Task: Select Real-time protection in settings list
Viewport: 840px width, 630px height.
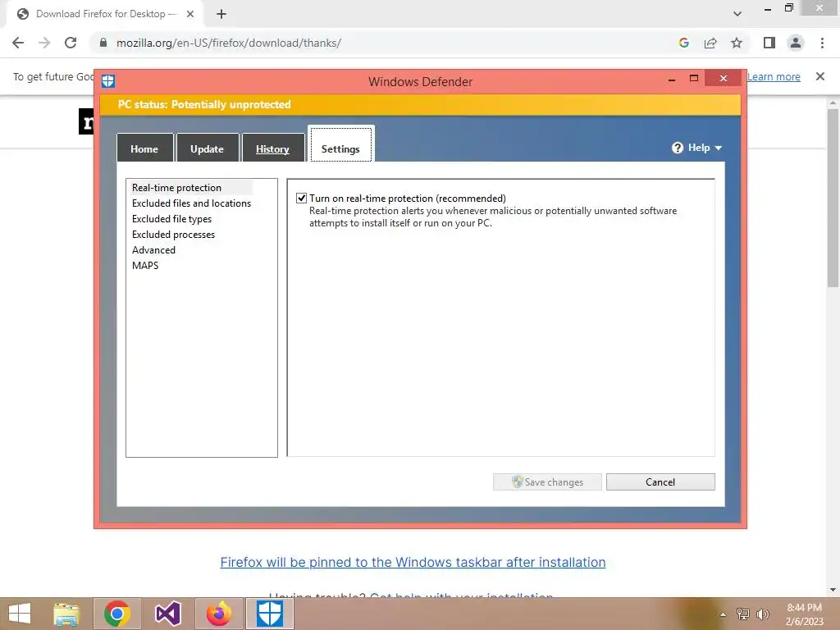Action: pyautogui.click(x=177, y=188)
